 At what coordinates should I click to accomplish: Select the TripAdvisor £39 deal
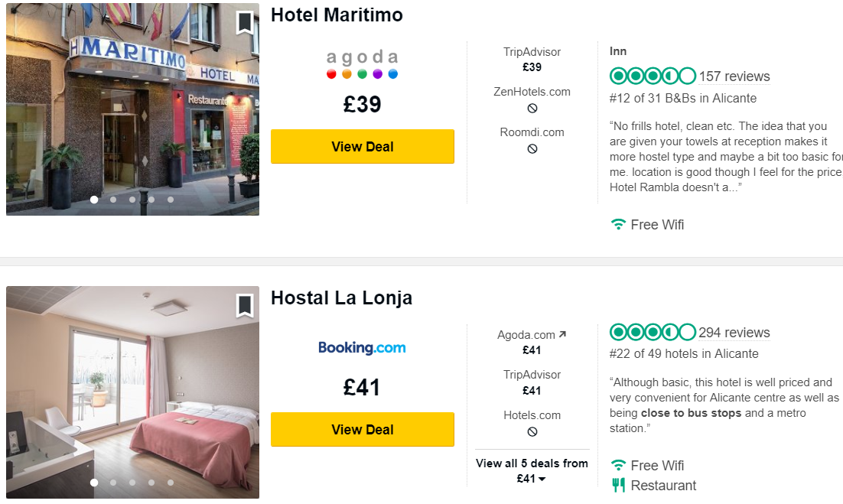pyautogui.click(x=532, y=59)
